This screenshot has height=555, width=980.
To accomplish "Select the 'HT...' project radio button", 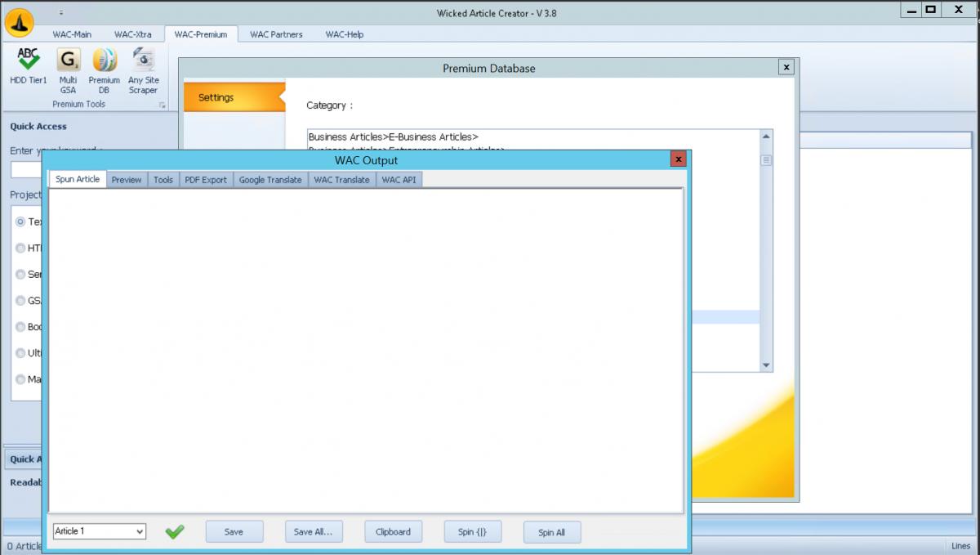I will pyautogui.click(x=20, y=248).
